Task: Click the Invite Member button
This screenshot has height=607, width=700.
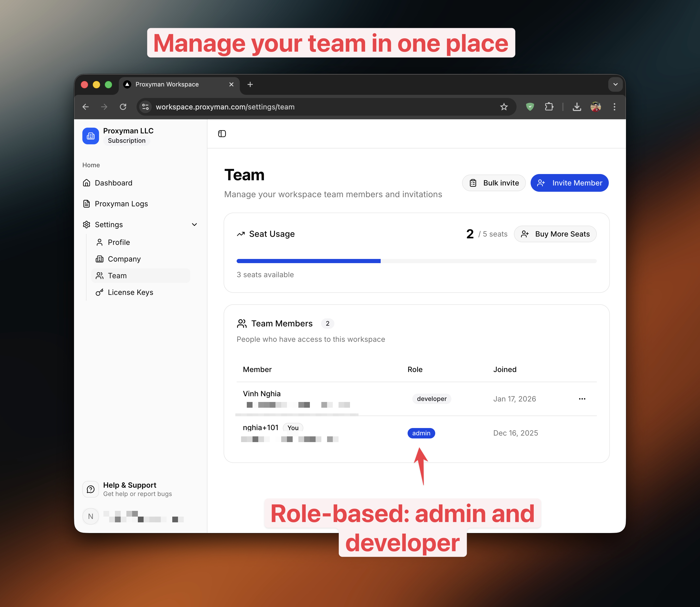Action: (x=569, y=183)
